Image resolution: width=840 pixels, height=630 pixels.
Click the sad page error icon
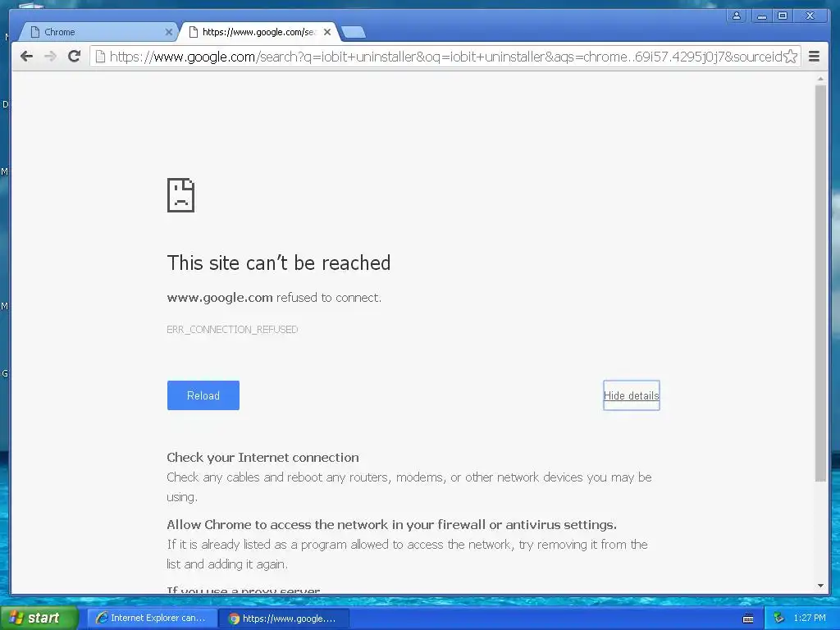pos(181,195)
